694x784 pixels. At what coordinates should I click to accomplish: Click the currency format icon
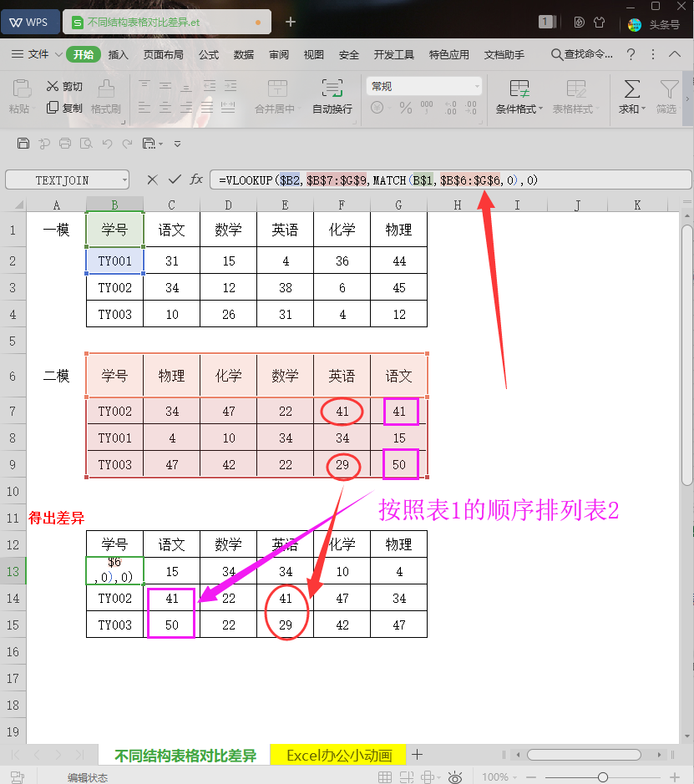377,108
